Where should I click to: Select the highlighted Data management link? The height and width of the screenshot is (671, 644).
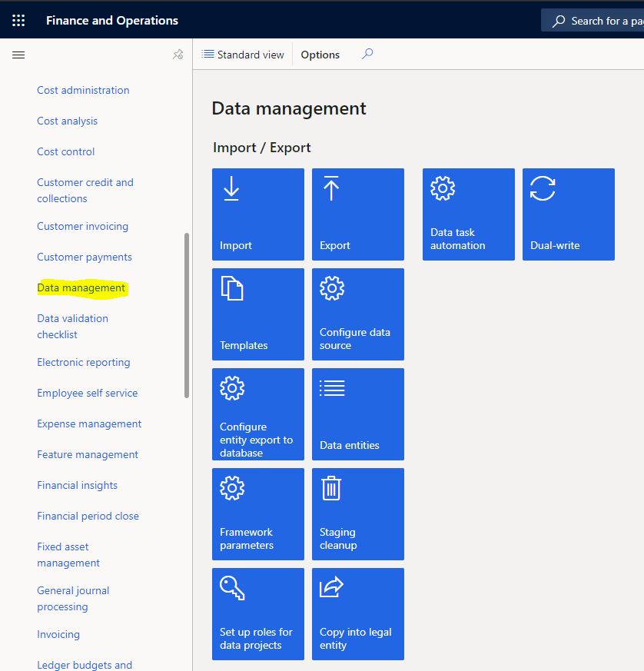[x=81, y=288]
